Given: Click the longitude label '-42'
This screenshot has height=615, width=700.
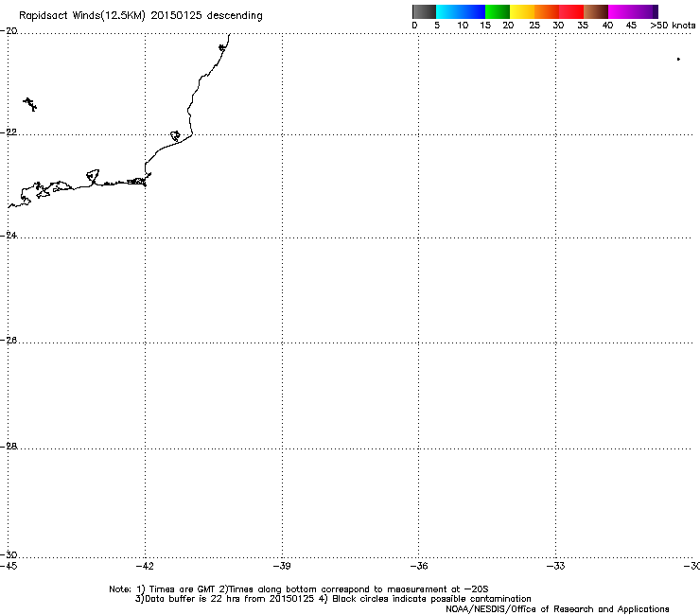Looking at the screenshot, I should pos(145,566).
